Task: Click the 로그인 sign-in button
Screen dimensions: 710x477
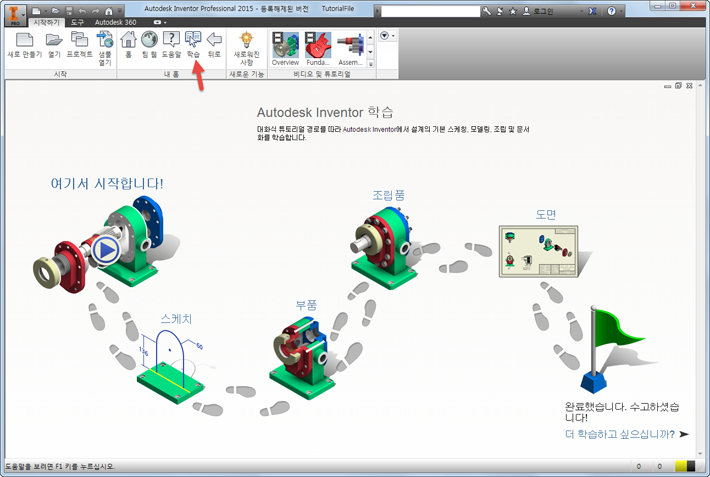Action: click(539, 11)
